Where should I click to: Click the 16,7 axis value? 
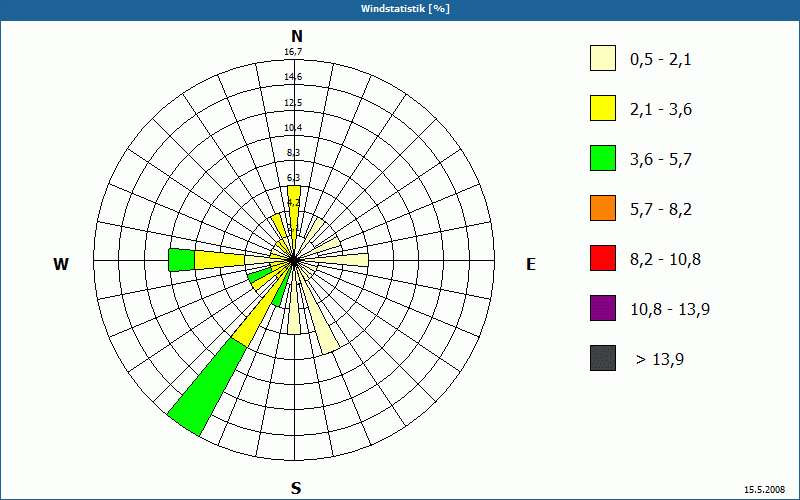(x=293, y=52)
